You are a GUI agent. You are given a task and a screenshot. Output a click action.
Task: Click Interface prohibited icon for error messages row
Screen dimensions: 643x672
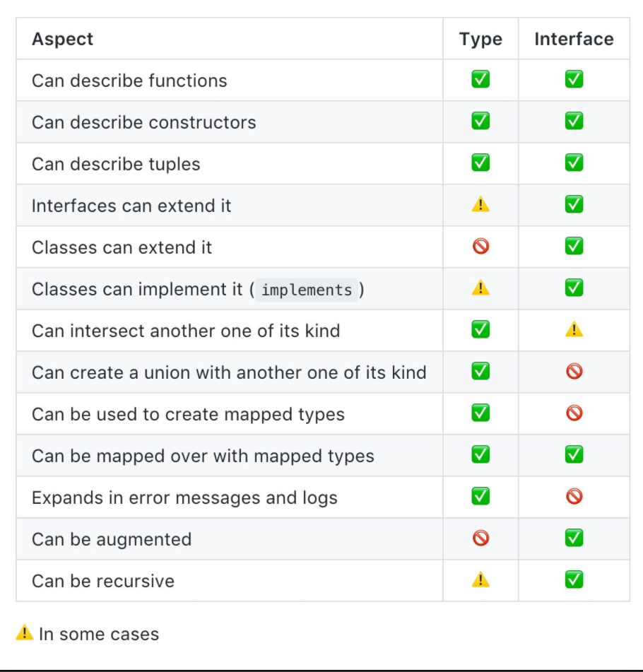[x=574, y=497]
